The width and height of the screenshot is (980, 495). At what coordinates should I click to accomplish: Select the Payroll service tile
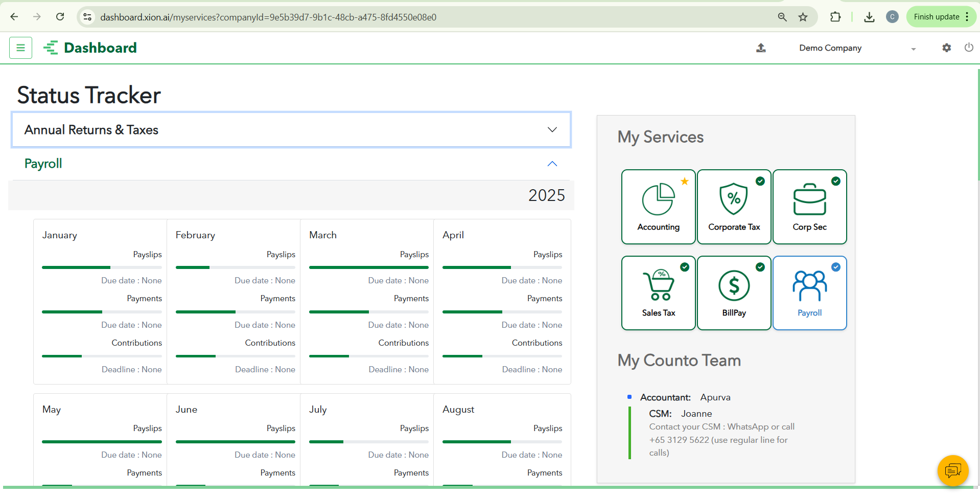(809, 293)
